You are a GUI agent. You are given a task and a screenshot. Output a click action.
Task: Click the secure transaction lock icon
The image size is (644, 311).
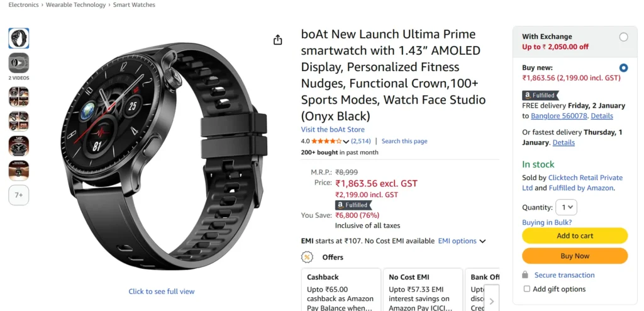tap(525, 275)
